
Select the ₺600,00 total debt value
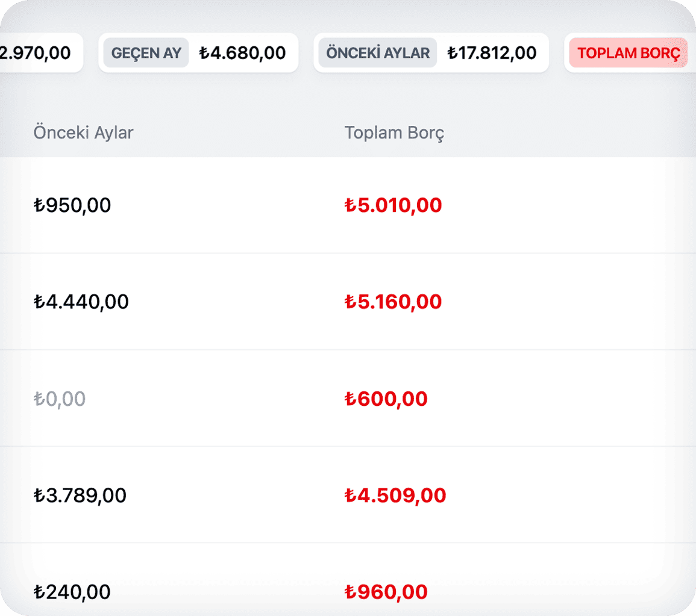click(386, 399)
